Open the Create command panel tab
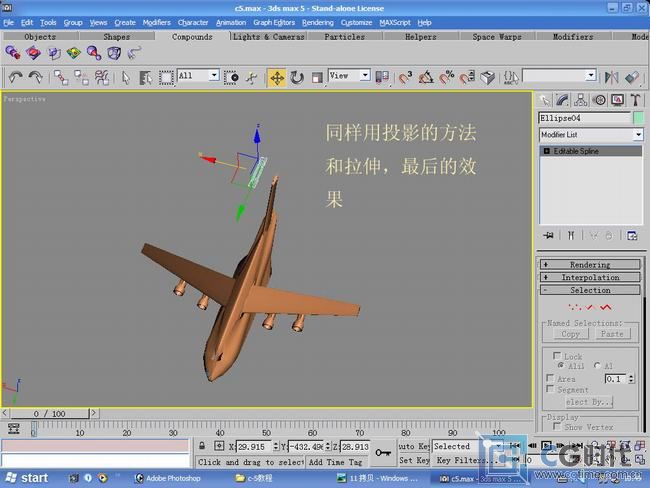The width and height of the screenshot is (650, 488). [x=544, y=100]
